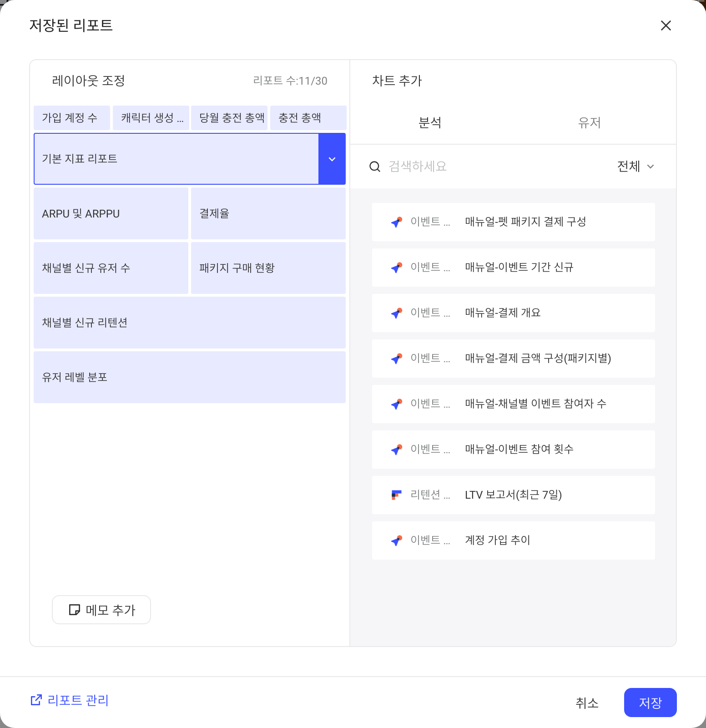Click the 취소 button
Viewport: 706px width, 728px height.
587,703
